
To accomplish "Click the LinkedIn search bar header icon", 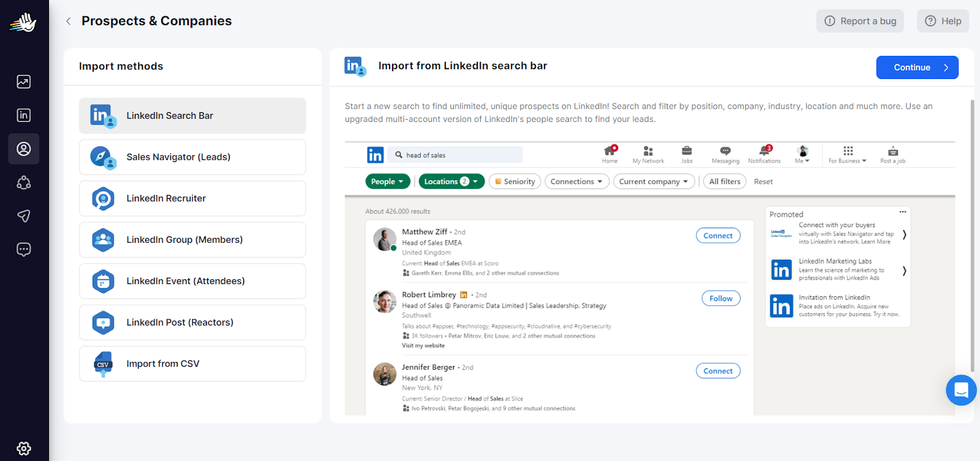I will click(355, 66).
